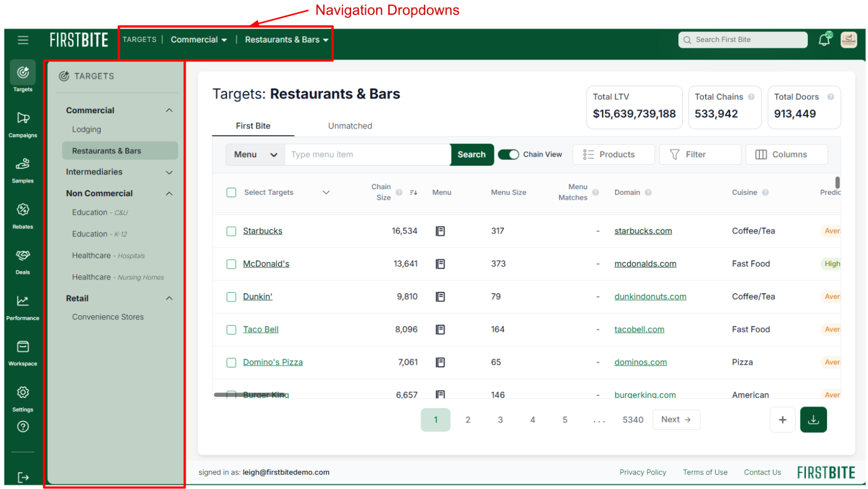Open the Dunkin' menu icon
The width and height of the screenshot is (868, 489).
[x=441, y=297]
